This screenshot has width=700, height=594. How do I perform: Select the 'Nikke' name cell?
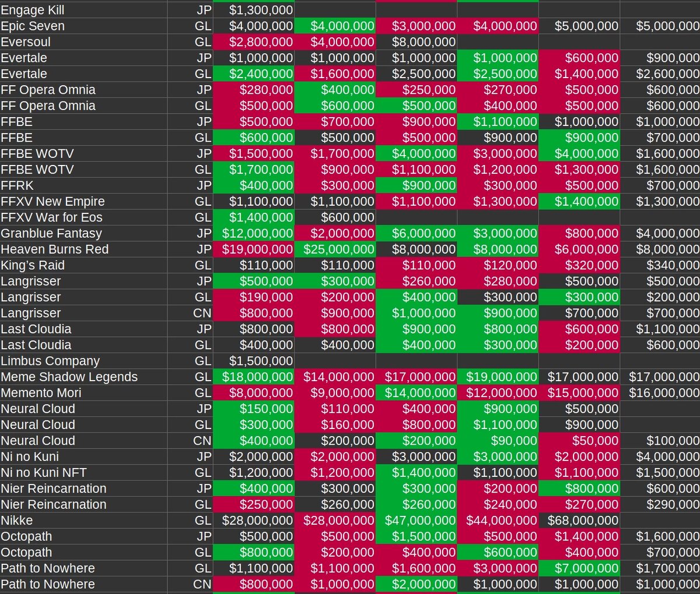(x=83, y=520)
